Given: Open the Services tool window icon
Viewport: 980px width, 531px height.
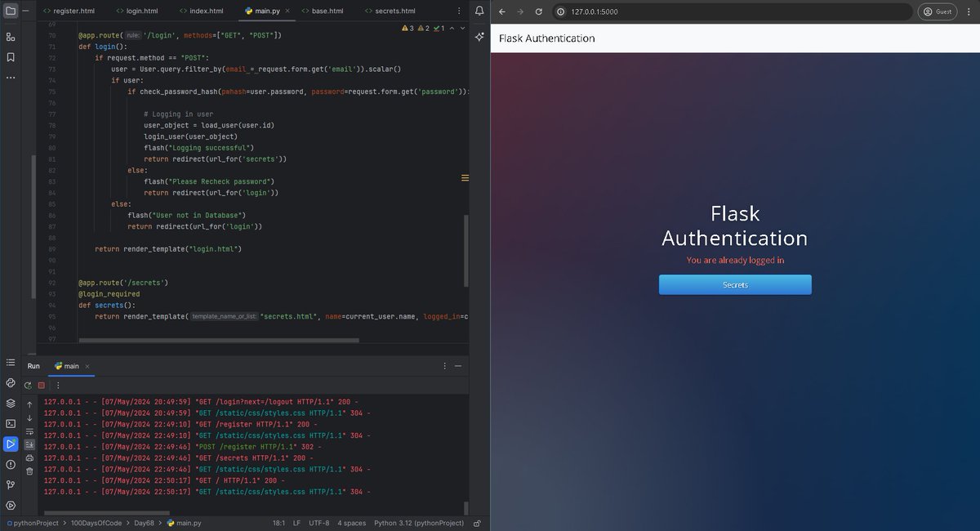Looking at the screenshot, I should (x=11, y=505).
